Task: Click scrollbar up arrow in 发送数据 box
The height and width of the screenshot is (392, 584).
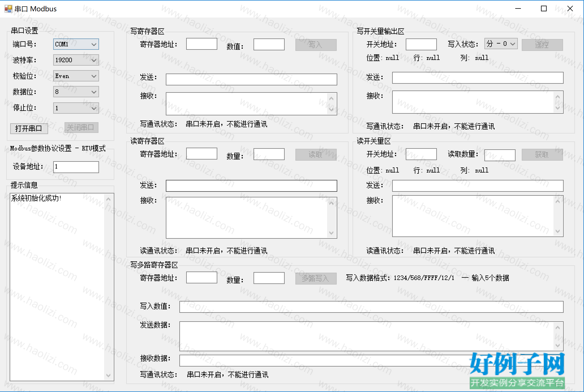Action: point(558,328)
